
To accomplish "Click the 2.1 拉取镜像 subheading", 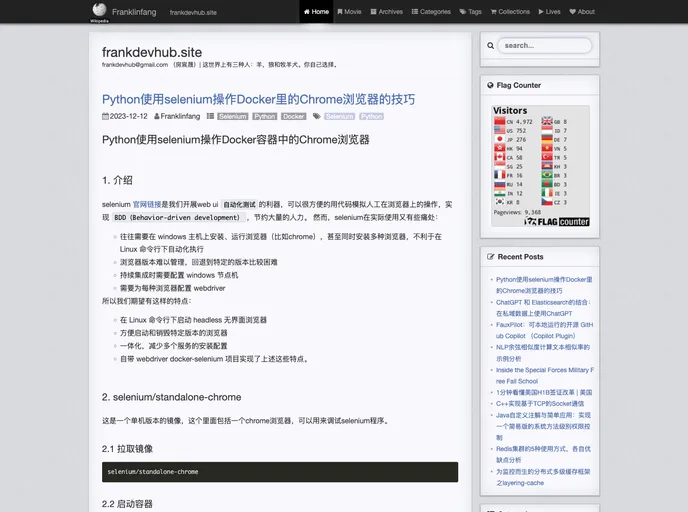I will [x=127, y=449].
